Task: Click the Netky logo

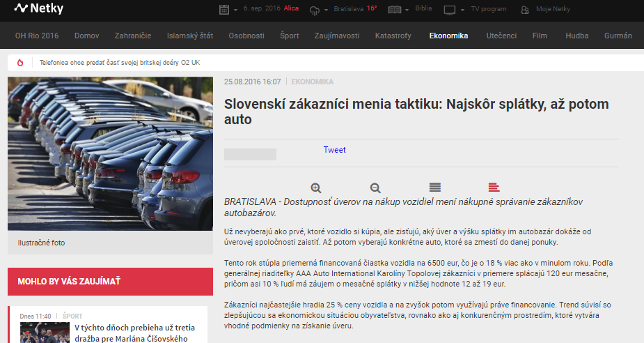Action: [x=39, y=9]
